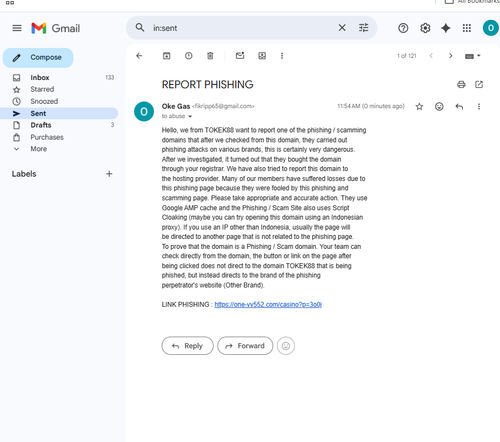This screenshot has width=500, height=442.
Task: Click the '1 of 121' counter
Action: (x=406, y=56)
